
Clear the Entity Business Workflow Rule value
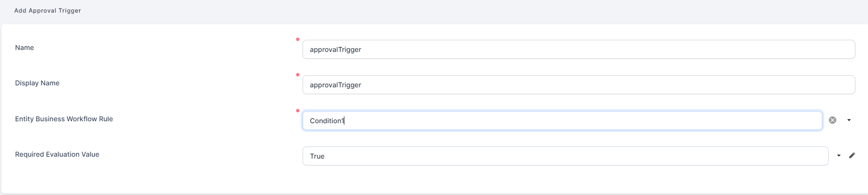click(833, 120)
